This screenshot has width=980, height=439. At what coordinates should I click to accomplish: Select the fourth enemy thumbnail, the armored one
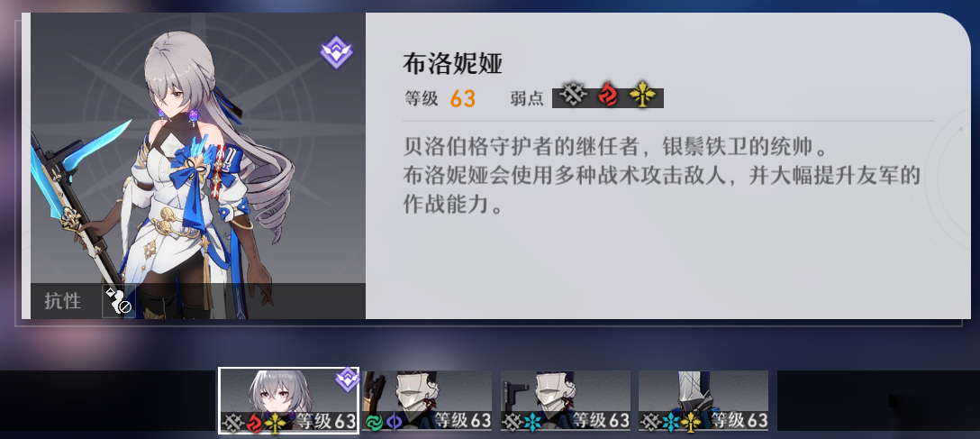click(703, 400)
